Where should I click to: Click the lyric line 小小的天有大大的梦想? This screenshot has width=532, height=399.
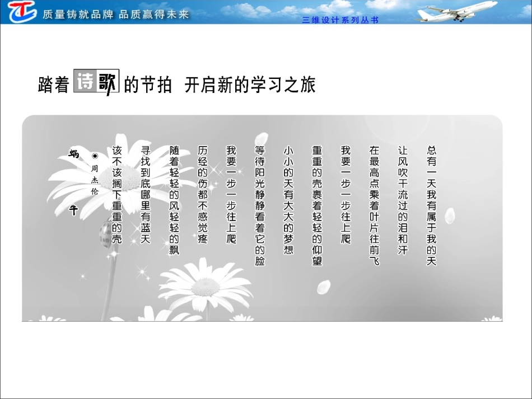(288, 200)
